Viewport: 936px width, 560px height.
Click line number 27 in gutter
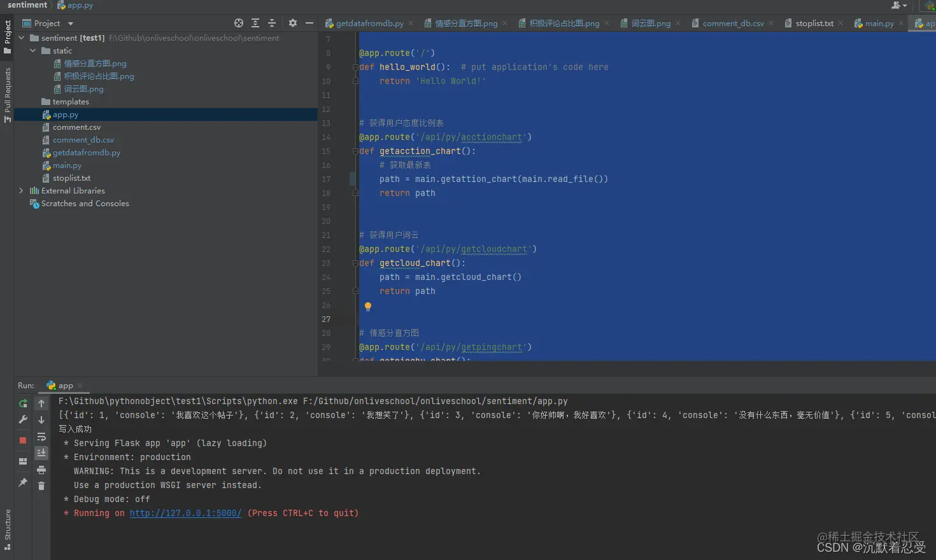[x=326, y=319]
